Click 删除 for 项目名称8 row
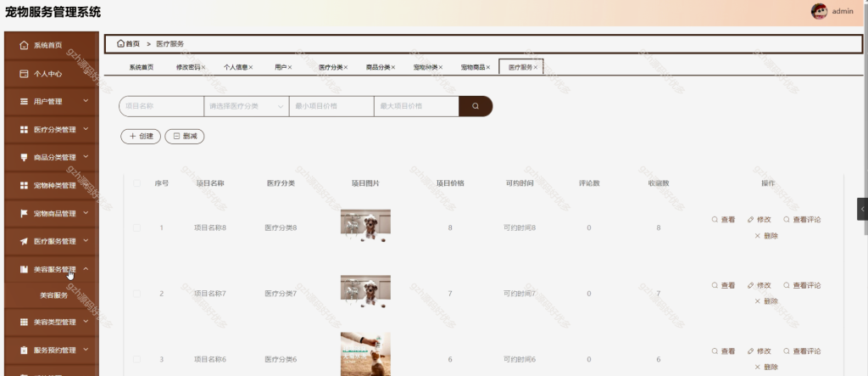The image size is (868, 376). coord(766,236)
